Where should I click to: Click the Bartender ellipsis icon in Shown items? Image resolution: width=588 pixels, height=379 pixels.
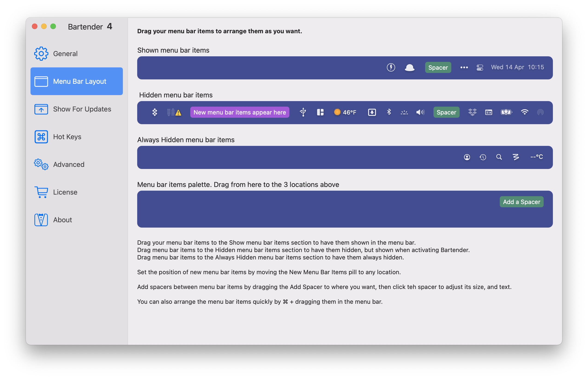(x=464, y=67)
